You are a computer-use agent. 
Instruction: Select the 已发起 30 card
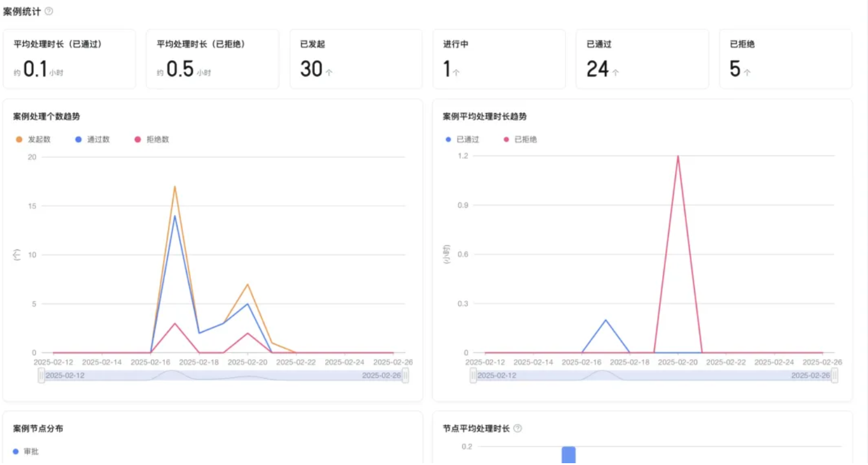click(356, 59)
